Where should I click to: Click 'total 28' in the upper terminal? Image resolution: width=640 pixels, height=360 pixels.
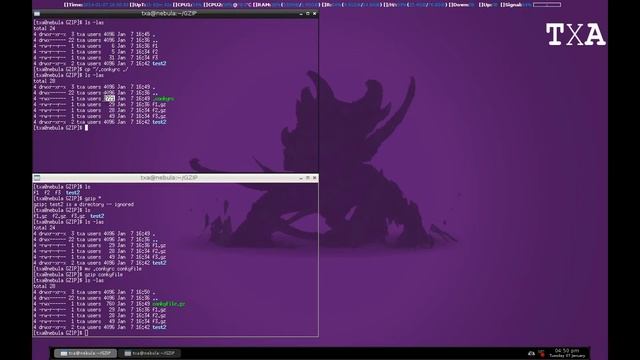[x=44, y=81]
